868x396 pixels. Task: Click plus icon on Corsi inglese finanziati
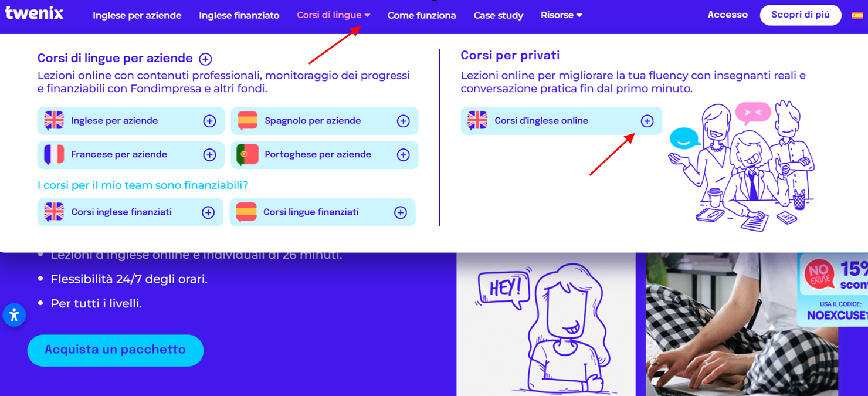pyautogui.click(x=208, y=212)
